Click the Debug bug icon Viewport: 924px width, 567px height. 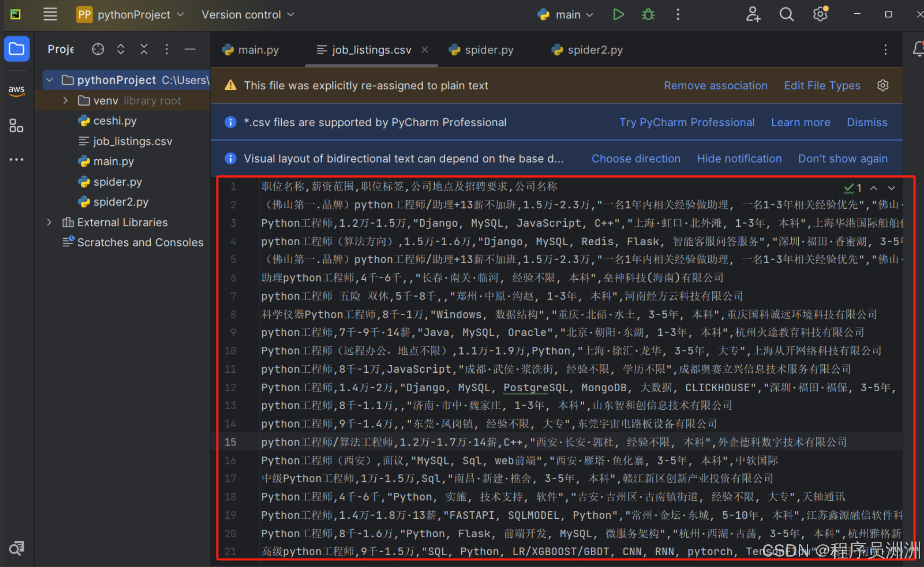(x=648, y=15)
